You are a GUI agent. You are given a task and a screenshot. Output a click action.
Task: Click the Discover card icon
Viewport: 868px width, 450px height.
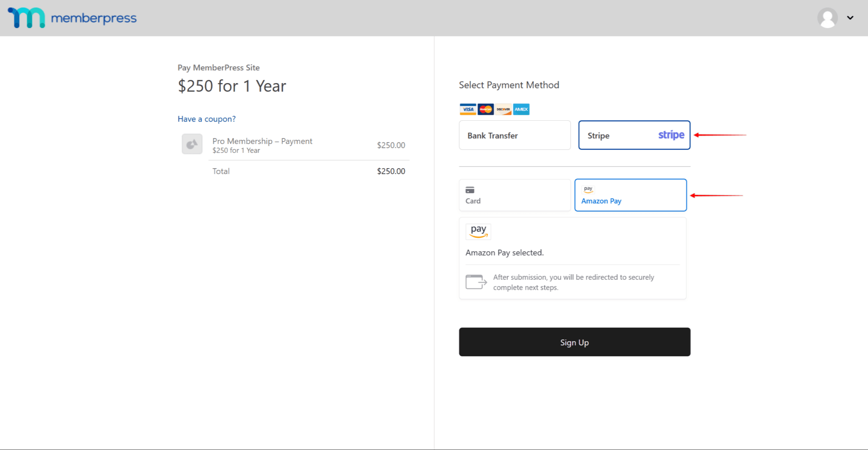[x=503, y=109]
